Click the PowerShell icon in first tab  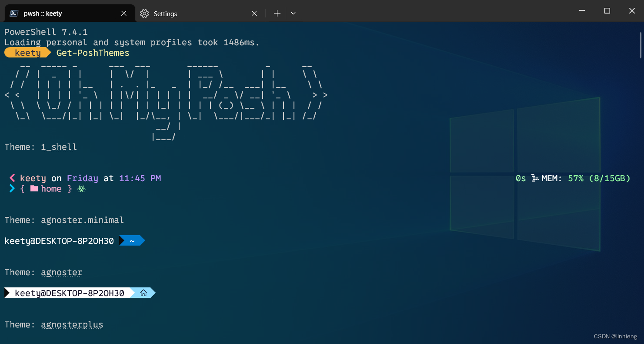point(14,13)
